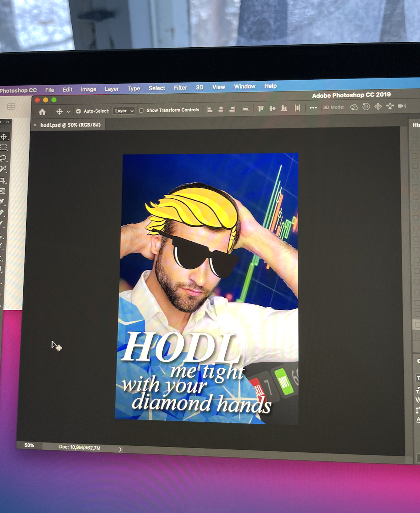Click the align top edges icon
420x513 pixels.
click(x=261, y=108)
